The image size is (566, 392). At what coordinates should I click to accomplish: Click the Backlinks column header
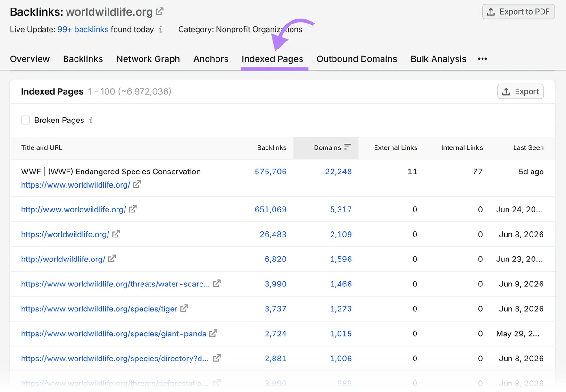[x=272, y=147]
